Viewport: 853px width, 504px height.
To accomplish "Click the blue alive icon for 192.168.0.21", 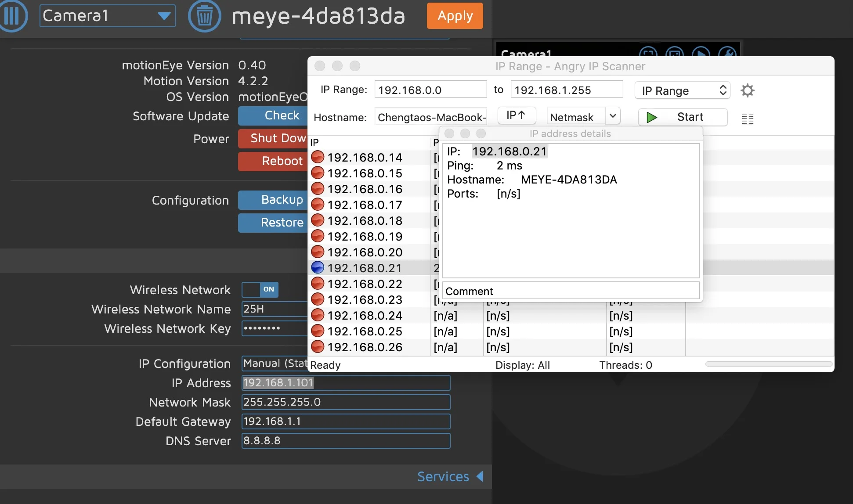I will pos(318,268).
